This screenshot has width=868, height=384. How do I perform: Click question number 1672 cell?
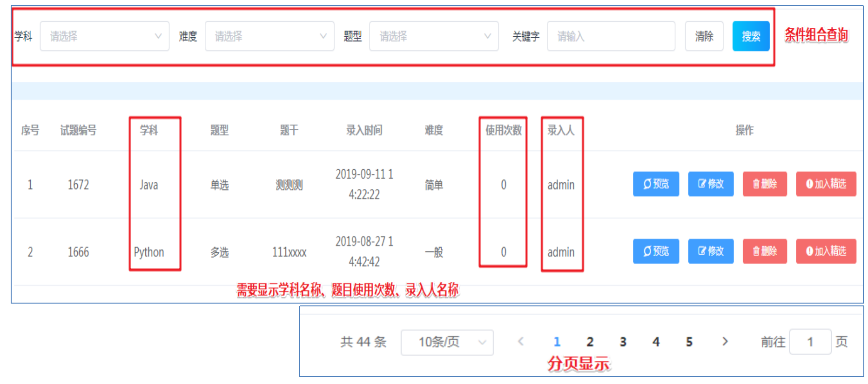click(78, 185)
